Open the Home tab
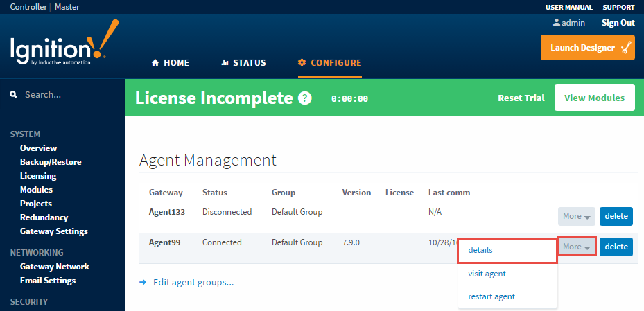The height and width of the screenshot is (311, 644). pyautogui.click(x=170, y=63)
